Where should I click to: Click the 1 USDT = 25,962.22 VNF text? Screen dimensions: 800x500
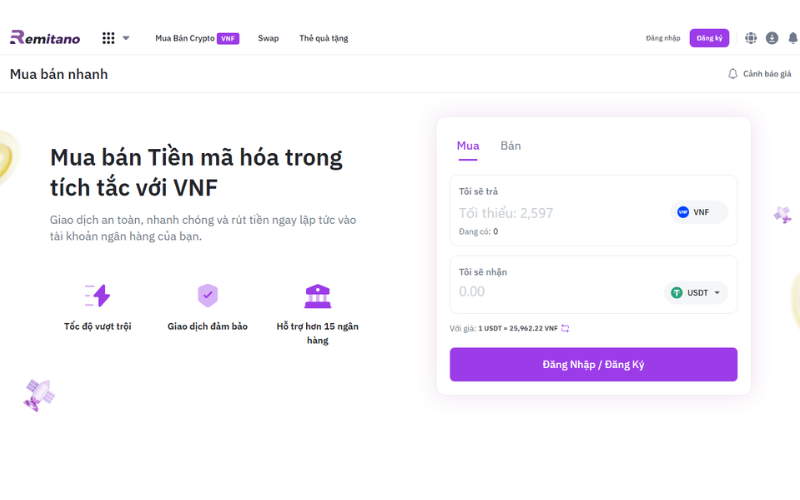tap(518, 329)
